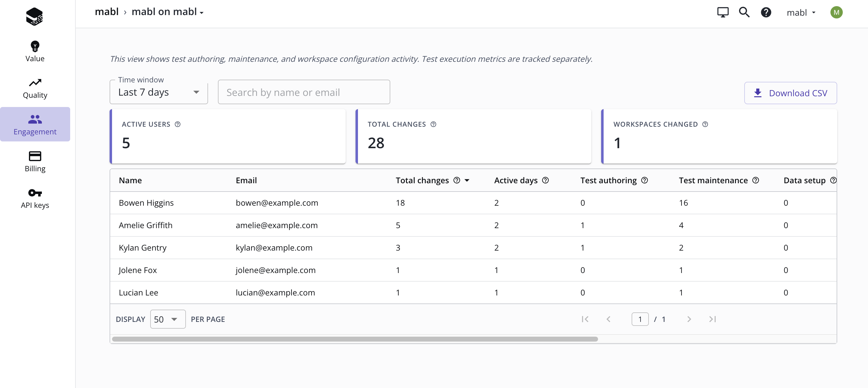868x388 pixels.
Task: Click the Active days column help icon
Action: tap(545, 180)
